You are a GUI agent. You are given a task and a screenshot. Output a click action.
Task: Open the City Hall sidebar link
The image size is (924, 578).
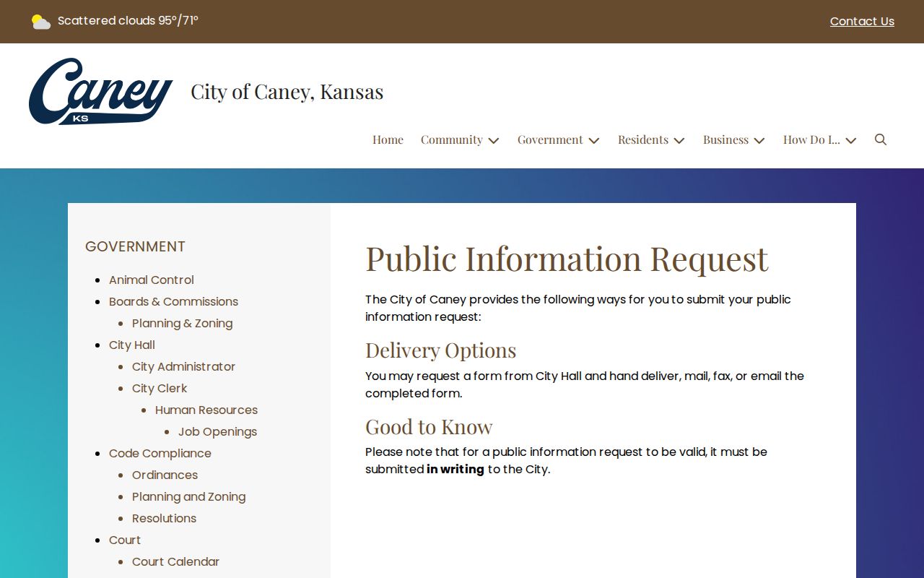tap(132, 345)
